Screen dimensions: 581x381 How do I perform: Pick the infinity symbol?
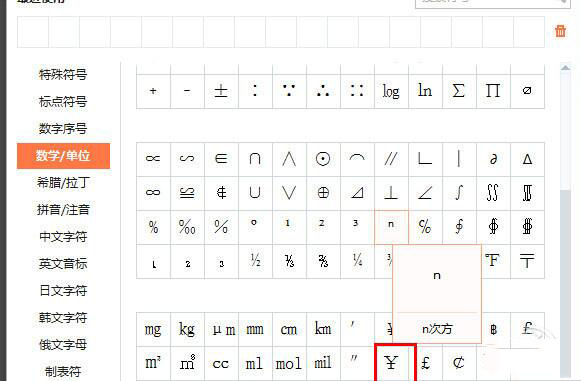tap(153, 193)
